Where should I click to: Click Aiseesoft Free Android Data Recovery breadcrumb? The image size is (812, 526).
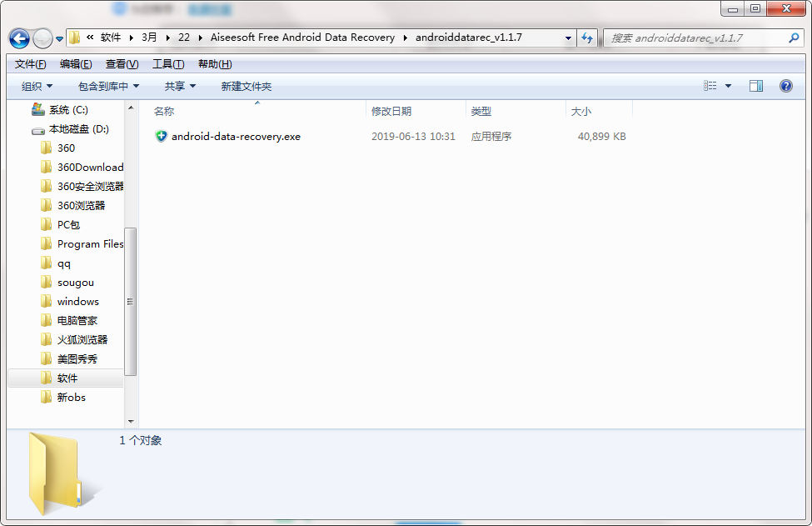click(x=302, y=38)
